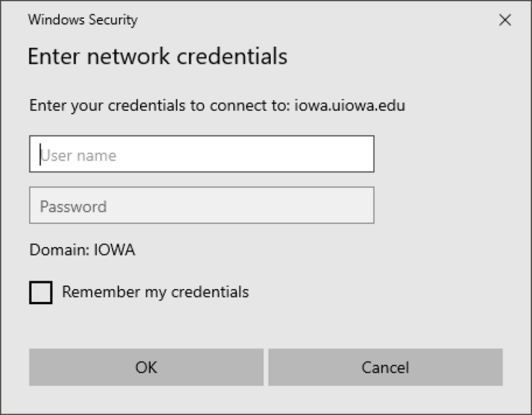Click the Windows Security title text
Viewport: 532px width, 415px height.
[x=83, y=20]
